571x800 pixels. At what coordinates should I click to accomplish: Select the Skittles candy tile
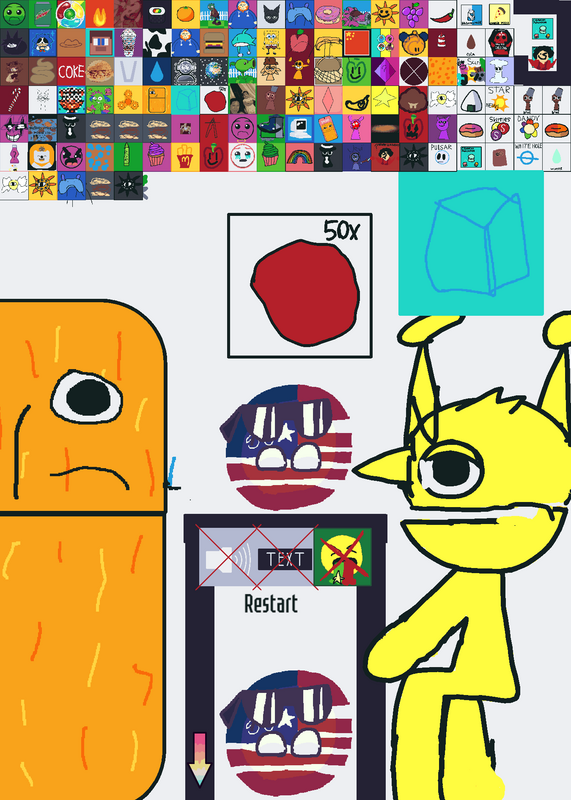point(500,129)
